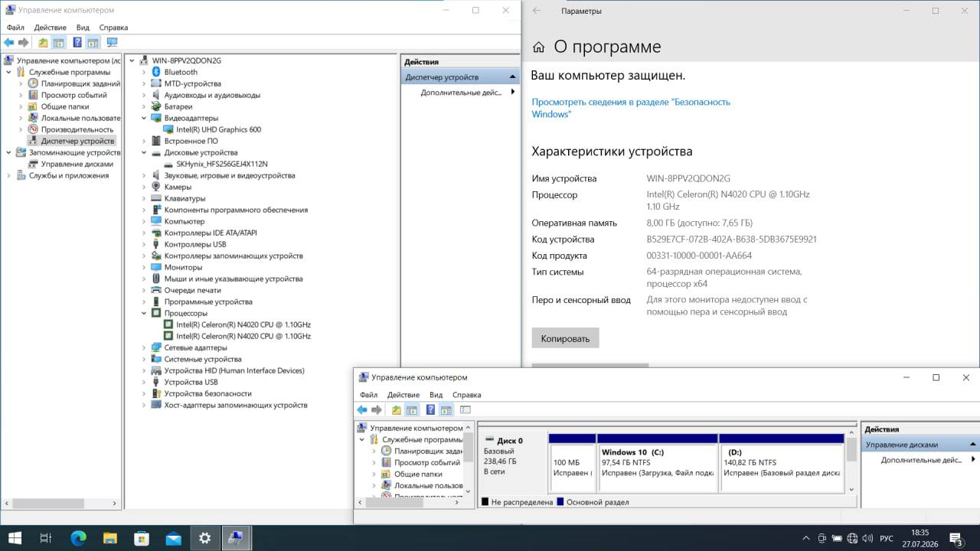The height and width of the screenshot is (551, 980).
Task: Click the Intel(R) UHD Graphics 600 adapter
Action: (218, 129)
